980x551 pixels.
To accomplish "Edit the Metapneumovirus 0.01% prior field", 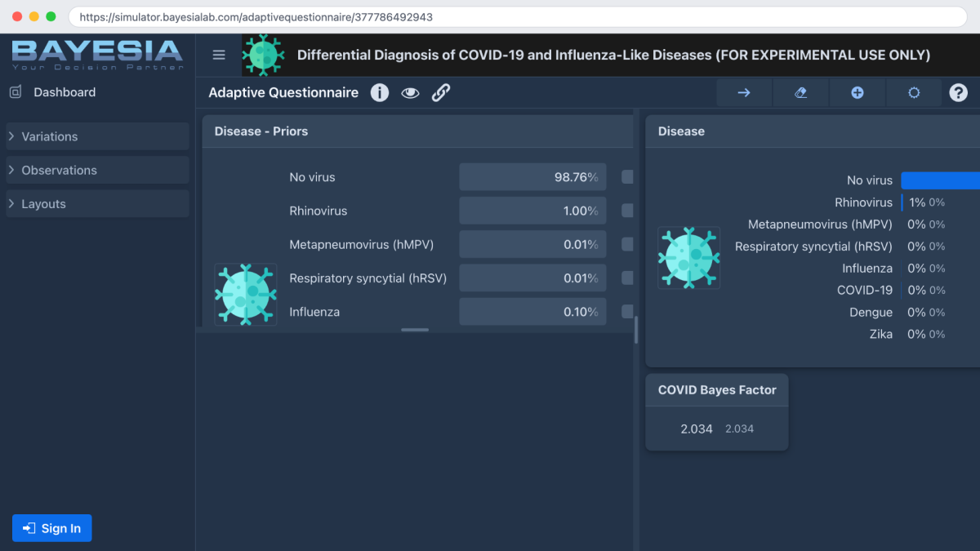I will (532, 244).
